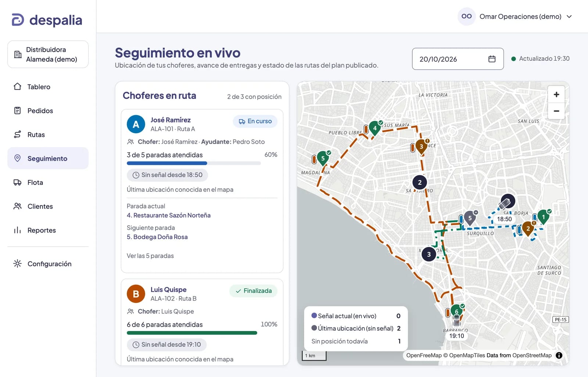This screenshot has width=588, height=377.
Task: Click the vehicle marker labeled 19:10
Action: (x=456, y=321)
